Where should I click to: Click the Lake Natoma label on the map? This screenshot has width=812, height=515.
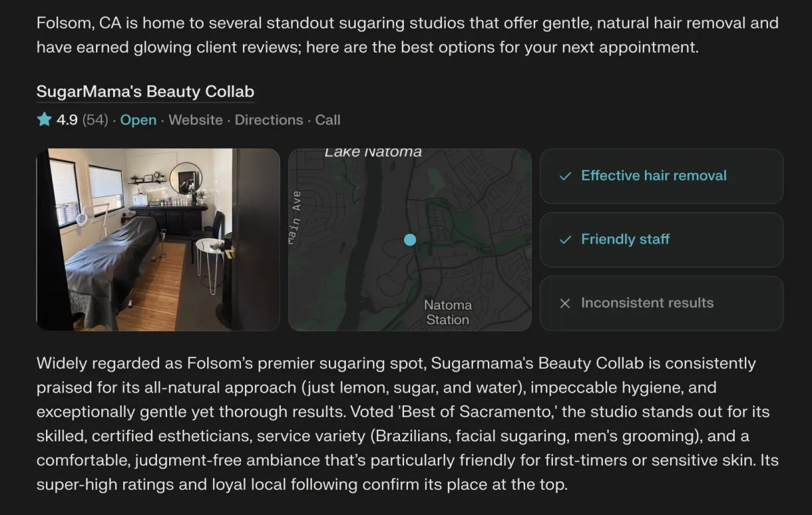[373, 152]
